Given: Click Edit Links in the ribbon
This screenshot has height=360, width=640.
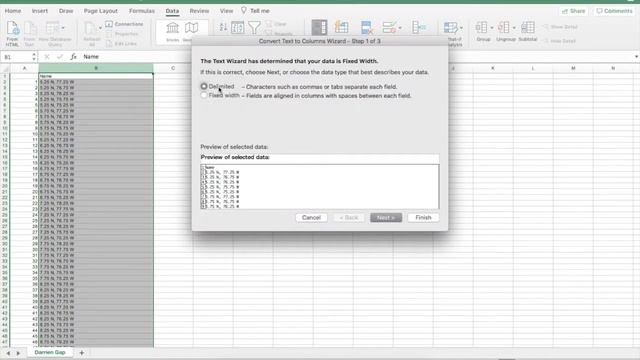Looking at the screenshot, I should (x=121, y=43).
